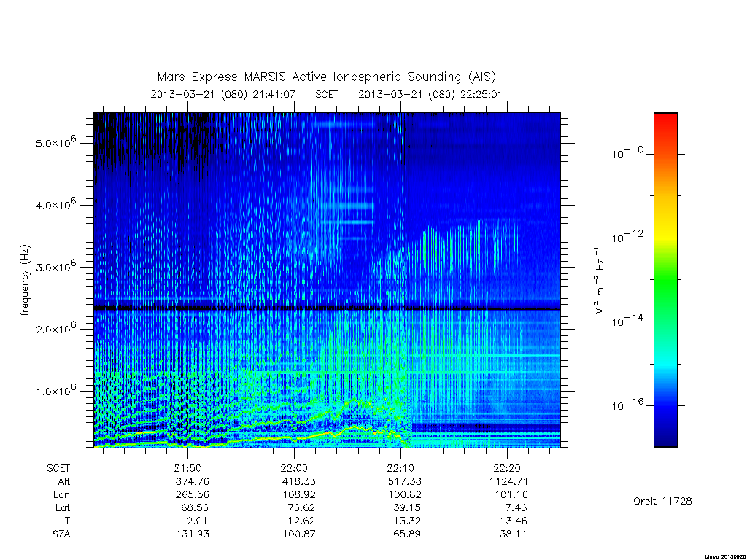Click the 'SCET' label between the timestamps
The height and width of the screenshot is (560, 747).
click(x=327, y=94)
